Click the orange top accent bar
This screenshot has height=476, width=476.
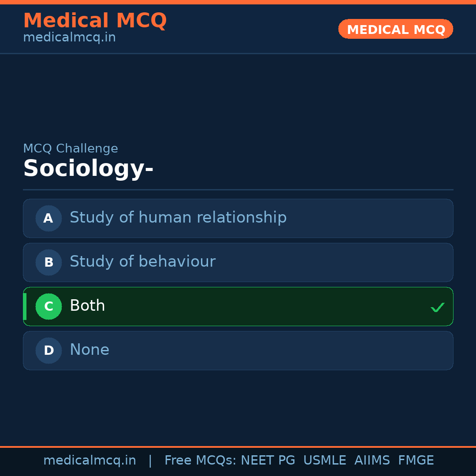pyautogui.click(x=238, y=2)
